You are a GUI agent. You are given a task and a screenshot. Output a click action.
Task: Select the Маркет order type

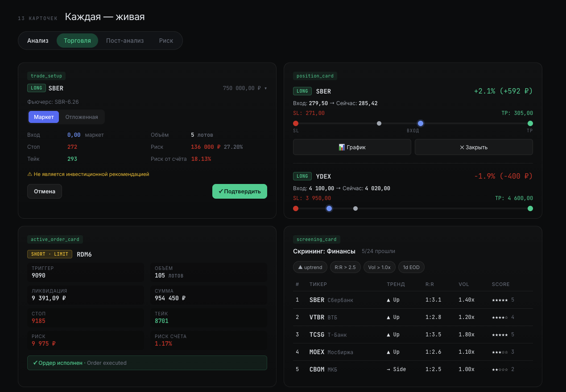[x=44, y=117]
